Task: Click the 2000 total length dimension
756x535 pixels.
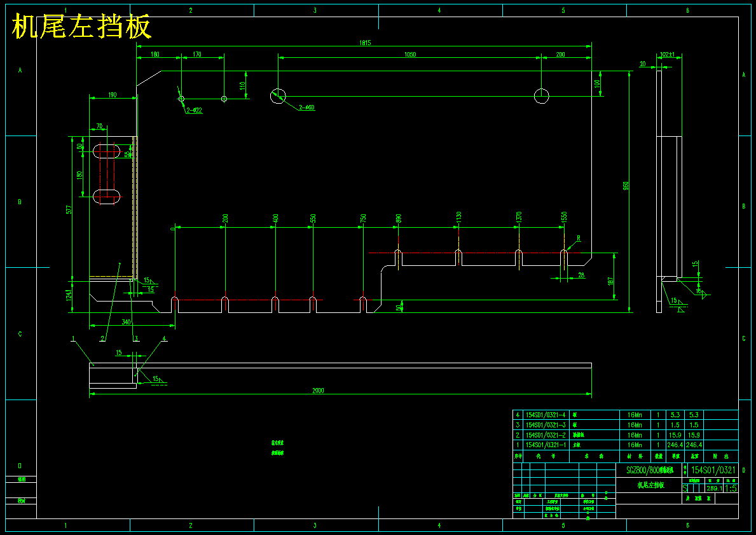Action: (x=318, y=391)
